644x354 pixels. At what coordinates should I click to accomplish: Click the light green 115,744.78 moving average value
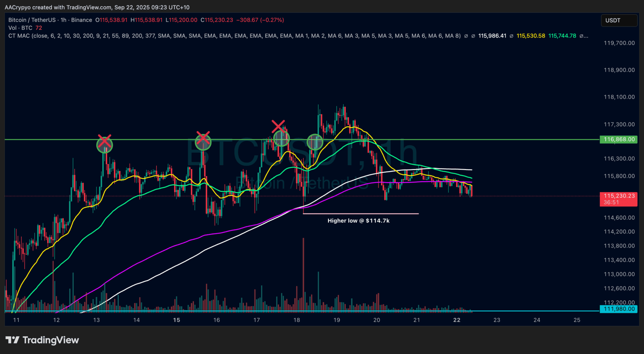pyautogui.click(x=562, y=36)
